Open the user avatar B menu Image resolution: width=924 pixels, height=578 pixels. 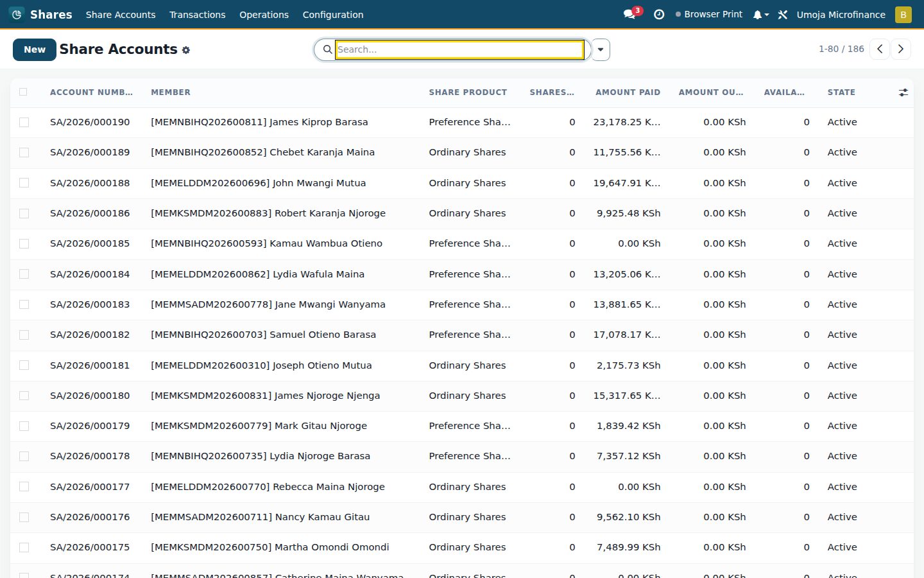[x=903, y=14]
